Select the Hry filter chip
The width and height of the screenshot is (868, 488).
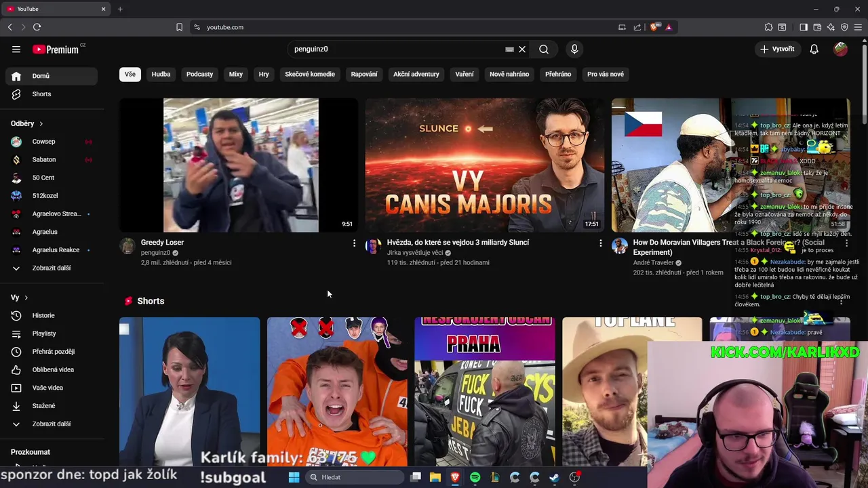pos(264,74)
